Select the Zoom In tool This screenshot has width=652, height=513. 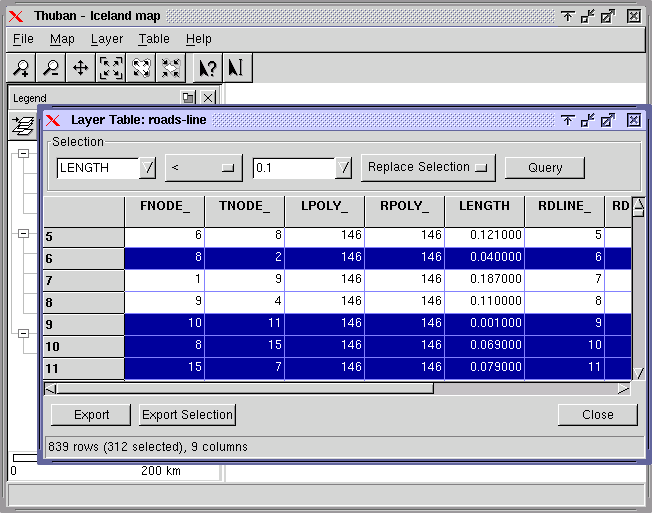pyautogui.click(x=21, y=68)
